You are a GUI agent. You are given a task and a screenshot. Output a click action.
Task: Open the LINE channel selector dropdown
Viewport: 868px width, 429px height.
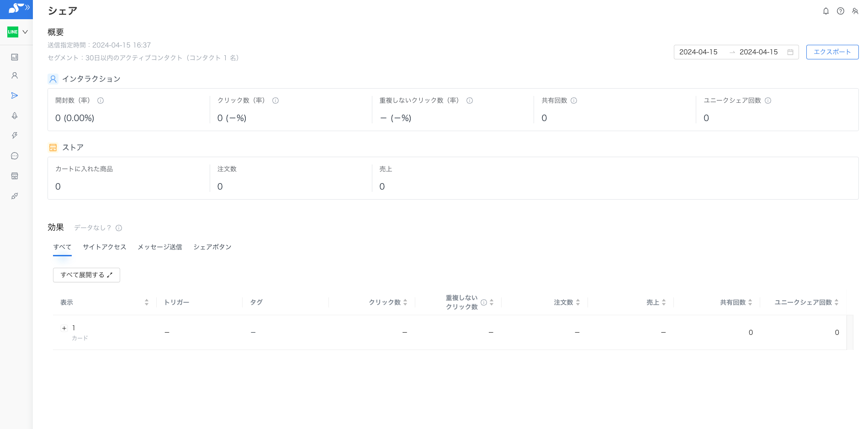click(18, 32)
